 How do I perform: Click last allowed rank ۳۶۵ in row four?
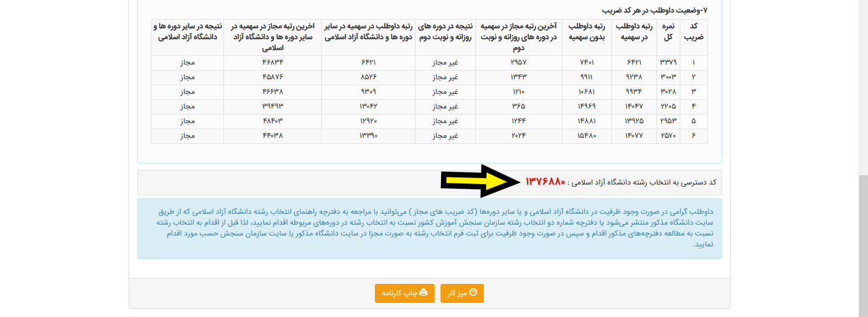tap(519, 106)
